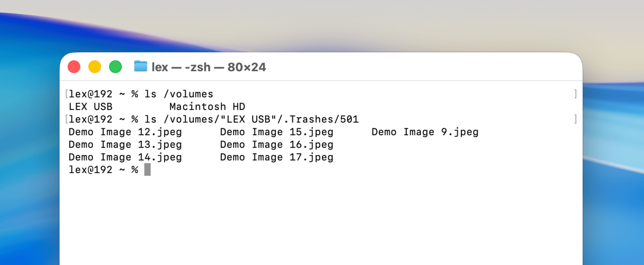Click the 'Macintosh HD' volume name

[x=208, y=106]
